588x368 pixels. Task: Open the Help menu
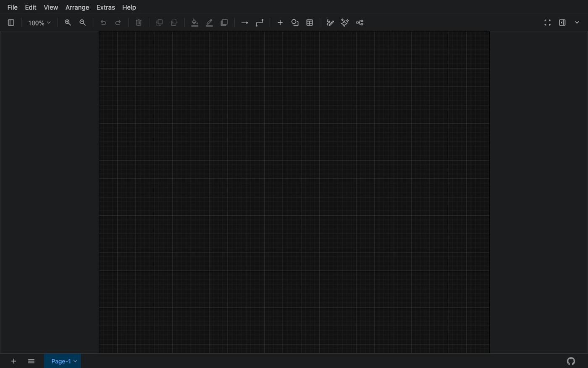[129, 7]
